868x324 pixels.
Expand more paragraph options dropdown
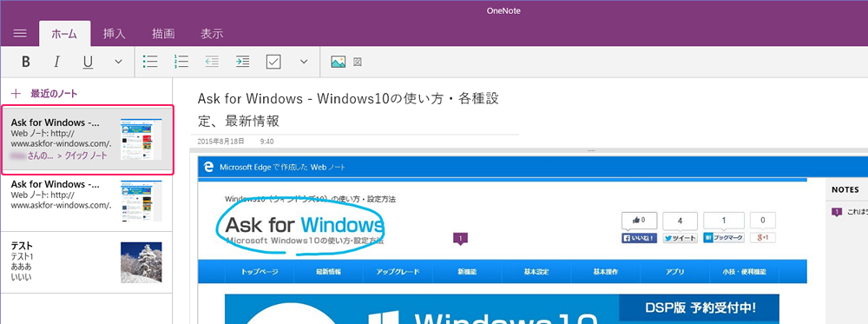(303, 62)
